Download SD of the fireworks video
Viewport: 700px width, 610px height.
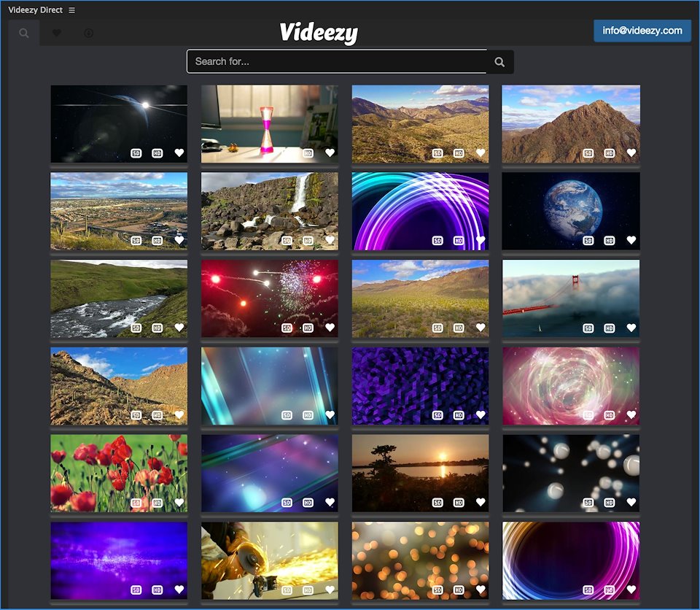287,328
